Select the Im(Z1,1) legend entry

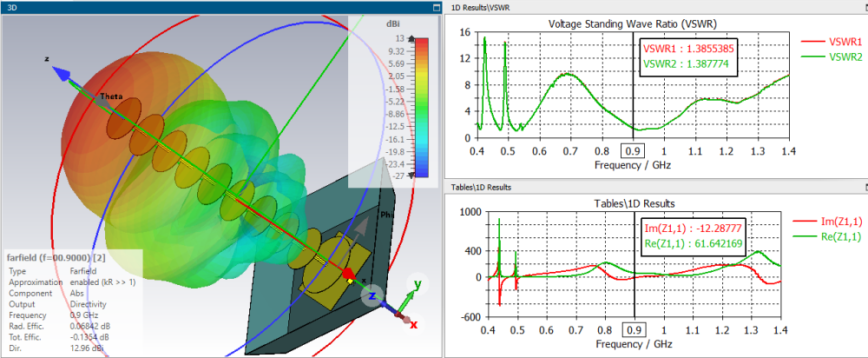(826, 222)
